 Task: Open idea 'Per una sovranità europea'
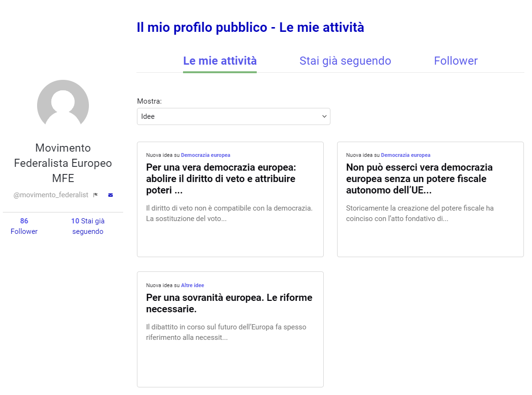(229, 303)
